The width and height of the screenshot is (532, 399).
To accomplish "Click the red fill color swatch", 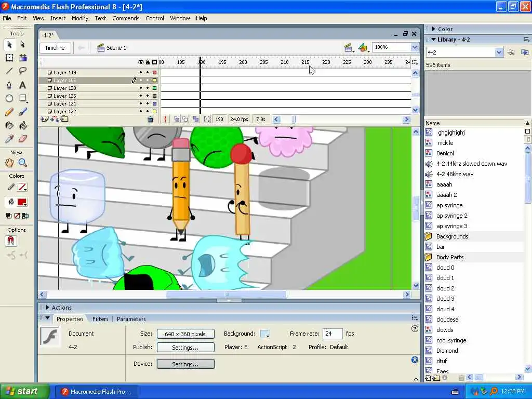I will click(x=22, y=203).
